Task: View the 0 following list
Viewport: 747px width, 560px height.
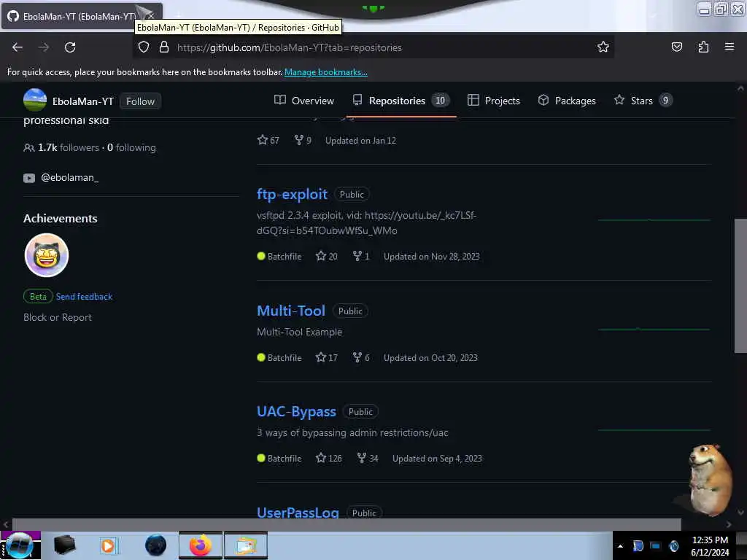Action: click(131, 147)
